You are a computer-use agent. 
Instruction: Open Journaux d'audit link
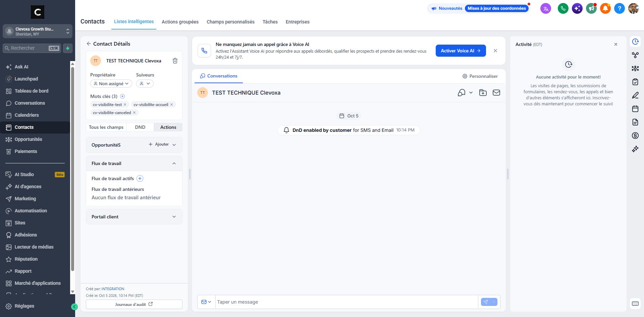click(134, 304)
